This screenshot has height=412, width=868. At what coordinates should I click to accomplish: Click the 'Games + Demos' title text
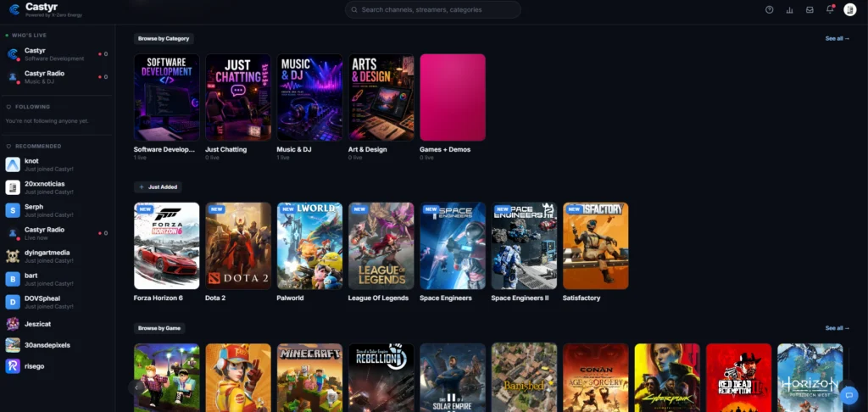coord(445,149)
